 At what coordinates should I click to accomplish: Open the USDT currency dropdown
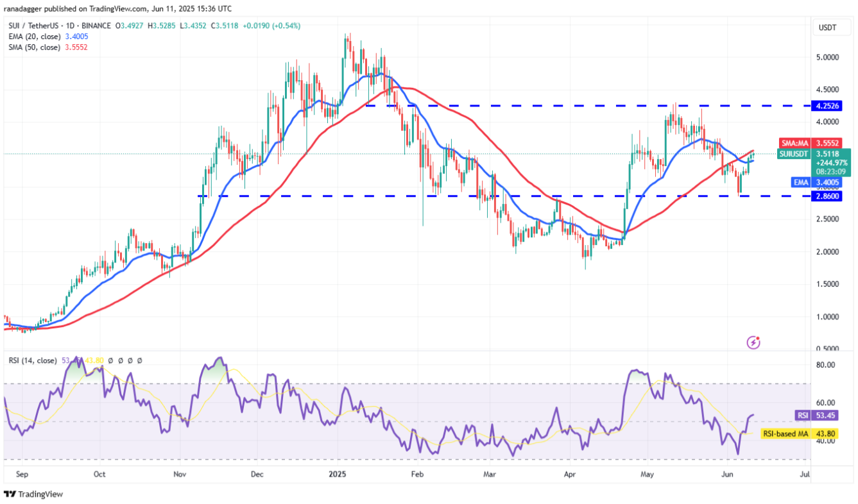pos(827,27)
